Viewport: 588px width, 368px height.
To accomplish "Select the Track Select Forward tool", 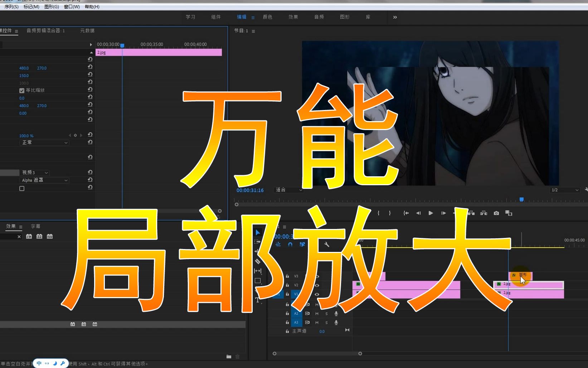I will click(257, 242).
